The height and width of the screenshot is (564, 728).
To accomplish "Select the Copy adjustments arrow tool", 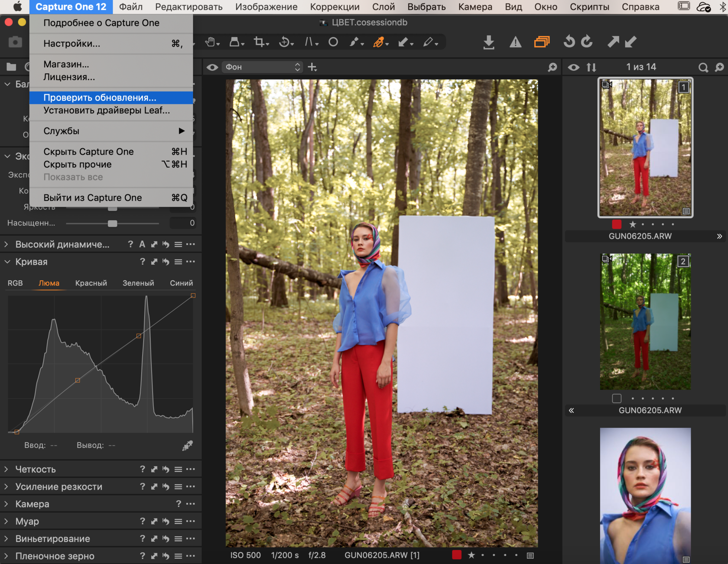I will click(403, 42).
